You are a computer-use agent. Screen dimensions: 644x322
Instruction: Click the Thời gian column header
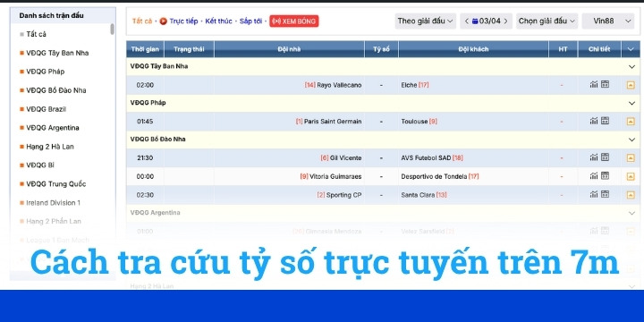tap(145, 49)
